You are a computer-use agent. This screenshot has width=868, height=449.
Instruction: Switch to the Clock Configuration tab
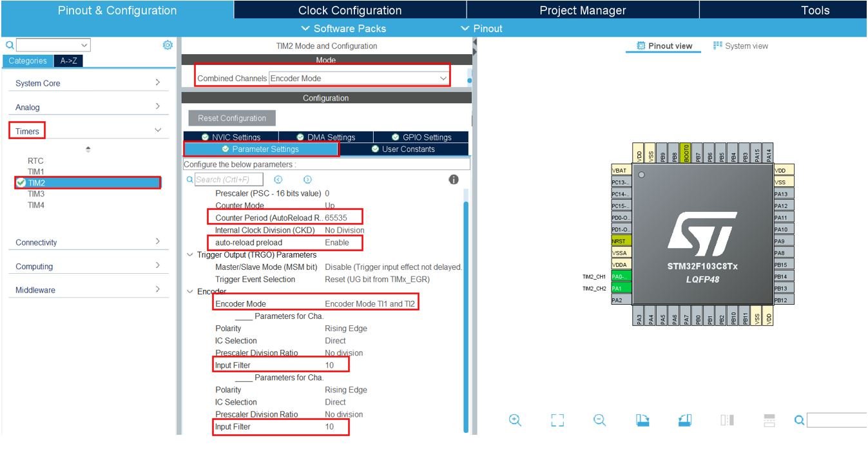(350, 10)
